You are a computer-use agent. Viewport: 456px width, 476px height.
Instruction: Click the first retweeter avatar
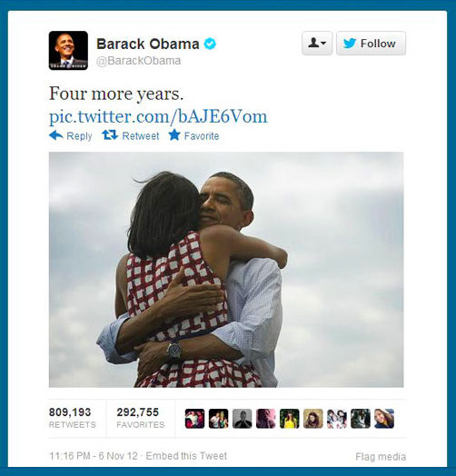coord(194,419)
